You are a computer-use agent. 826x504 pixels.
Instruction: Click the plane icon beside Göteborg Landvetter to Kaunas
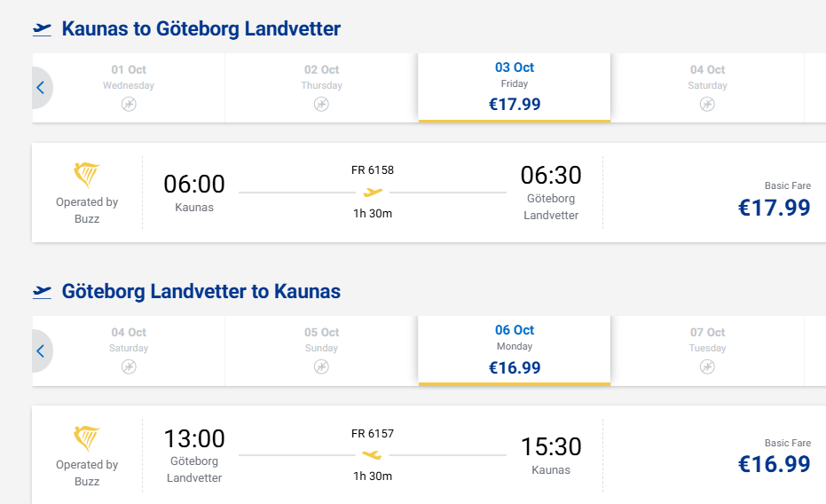click(43, 292)
